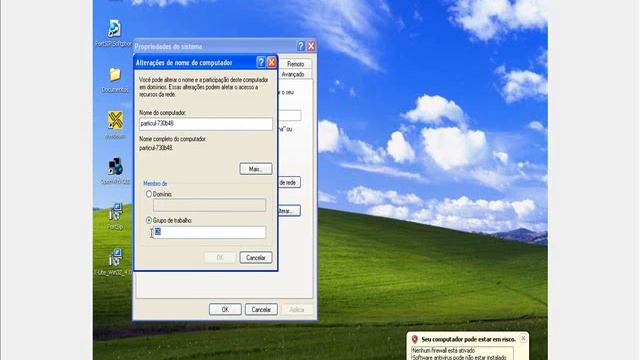Click help question mark in Propriedades do sistema
The height and width of the screenshot is (360, 640).
tap(301, 46)
